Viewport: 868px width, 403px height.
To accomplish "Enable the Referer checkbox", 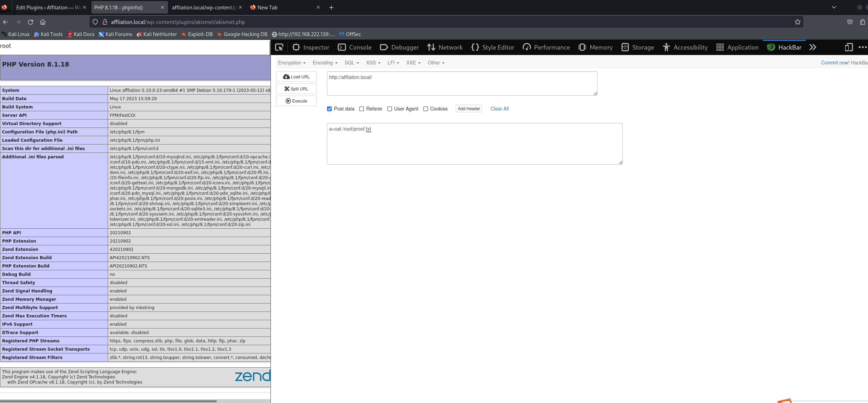I will [362, 109].
